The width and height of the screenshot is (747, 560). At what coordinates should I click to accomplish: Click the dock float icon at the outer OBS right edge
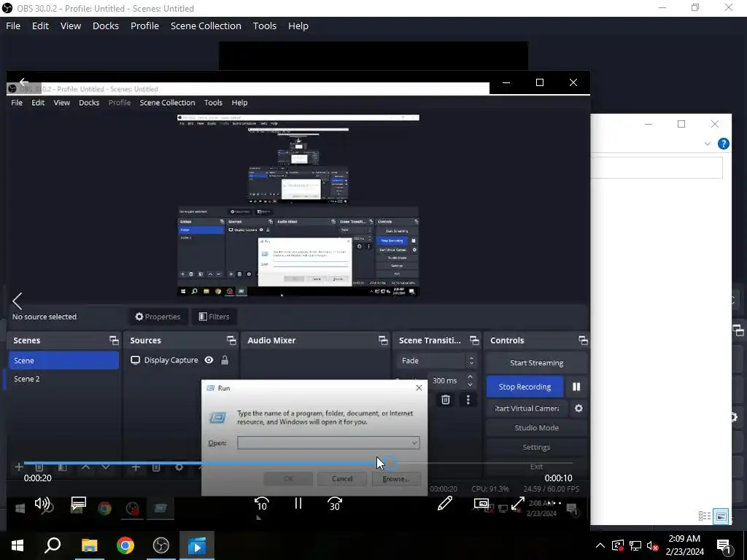coord(738,330)
